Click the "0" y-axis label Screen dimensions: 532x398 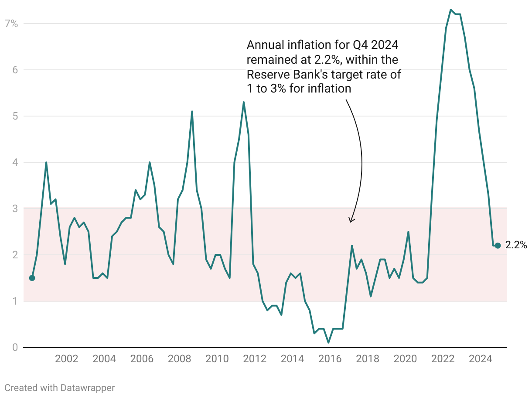tap(15, 347)
